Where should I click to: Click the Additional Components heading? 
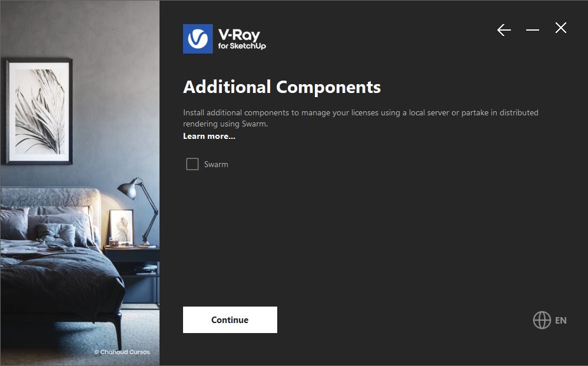(x=282, y=87)
